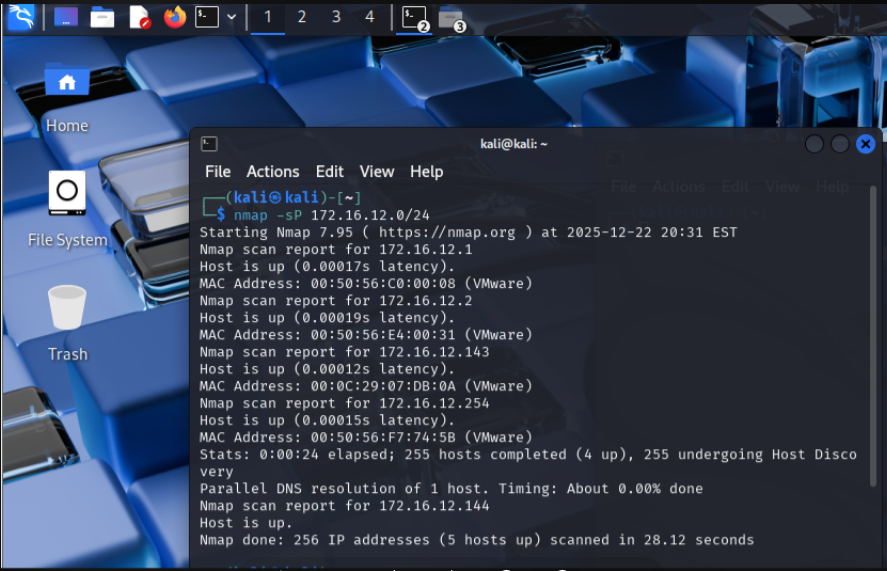Click the show desktop panel icon
The width and height of the screenshot is (887, 571).
coord(66,17)
